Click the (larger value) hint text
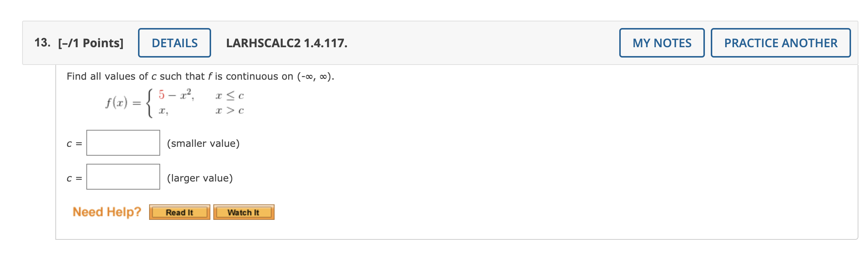Viewport: 868px width, 256px height. pyautogui.click(x=200, y=178)
